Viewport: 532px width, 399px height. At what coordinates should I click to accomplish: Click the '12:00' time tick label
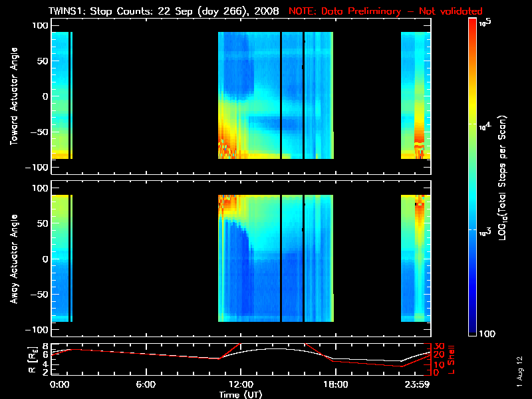pyautogui.click(x=241, y=384)
